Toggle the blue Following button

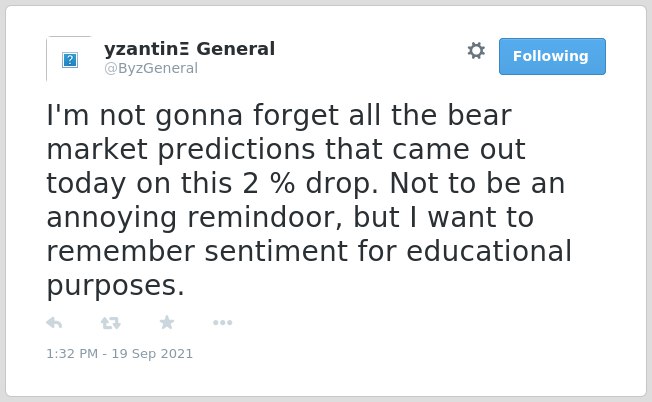(552, 57)
